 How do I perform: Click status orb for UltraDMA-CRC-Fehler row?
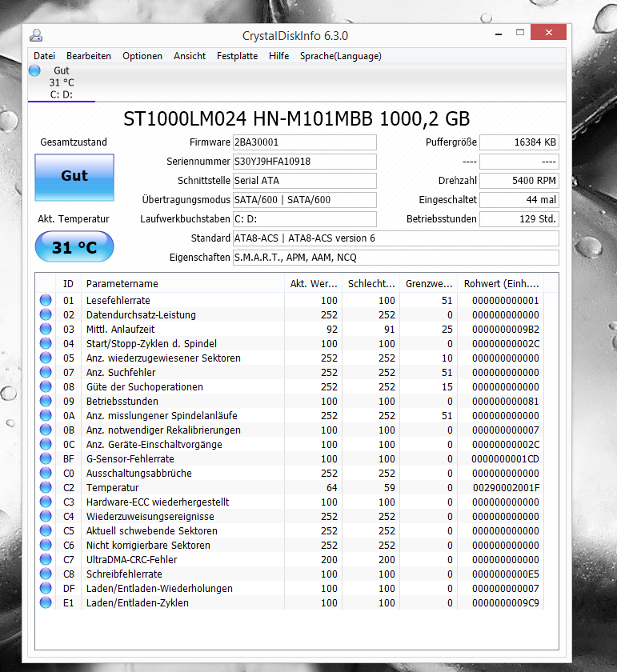(46, 559)
